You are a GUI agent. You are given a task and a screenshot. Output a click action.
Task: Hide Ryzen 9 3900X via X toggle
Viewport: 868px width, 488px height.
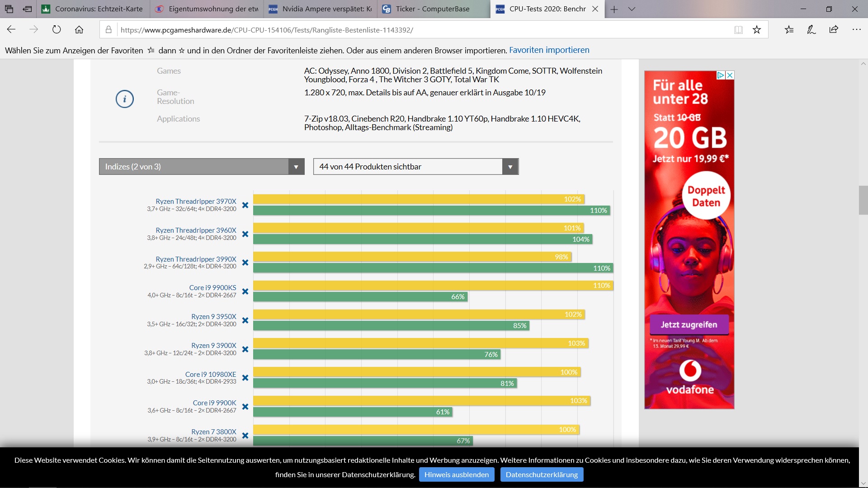click(x=245, y=349)
